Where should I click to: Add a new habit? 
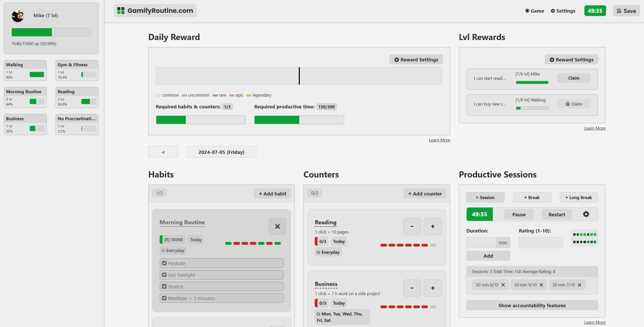[272, 194]
